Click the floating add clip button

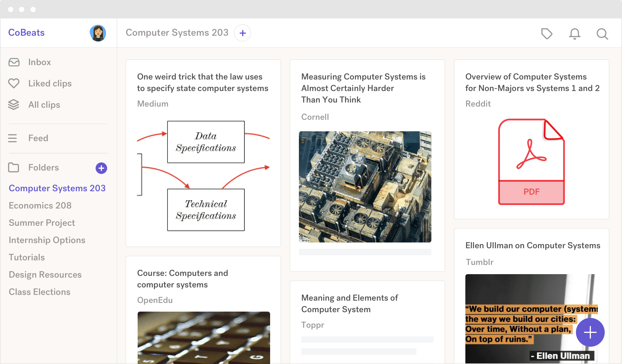coord(590,332)
